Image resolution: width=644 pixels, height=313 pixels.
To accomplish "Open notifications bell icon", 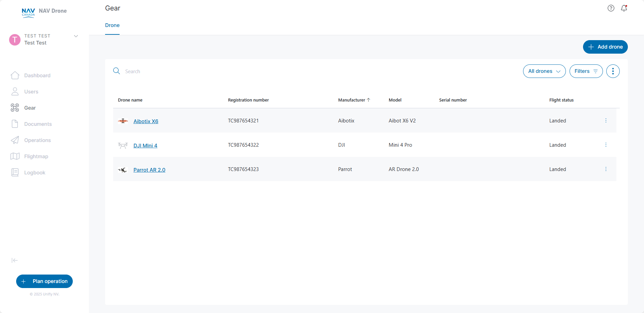I will 624,8.
